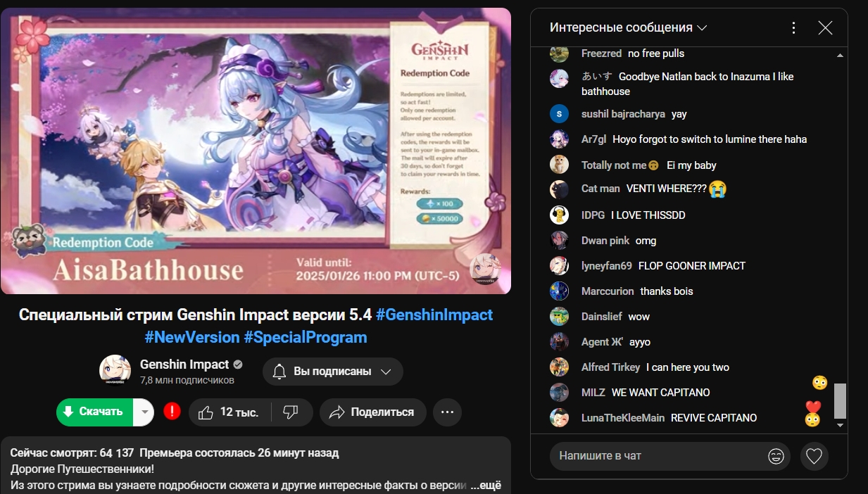Open the #GenshinImpact hashtag link
868x494 pixels.
434,315
